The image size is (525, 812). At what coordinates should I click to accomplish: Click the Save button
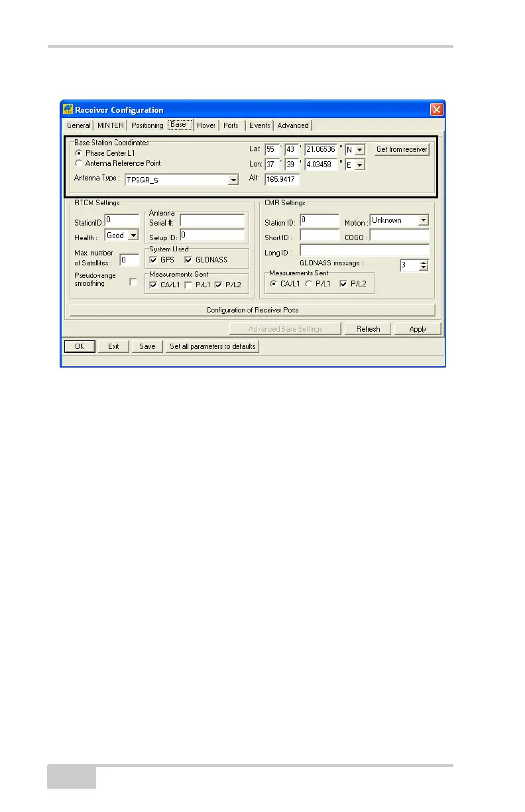pyautogui.click(x=147, y=346)
